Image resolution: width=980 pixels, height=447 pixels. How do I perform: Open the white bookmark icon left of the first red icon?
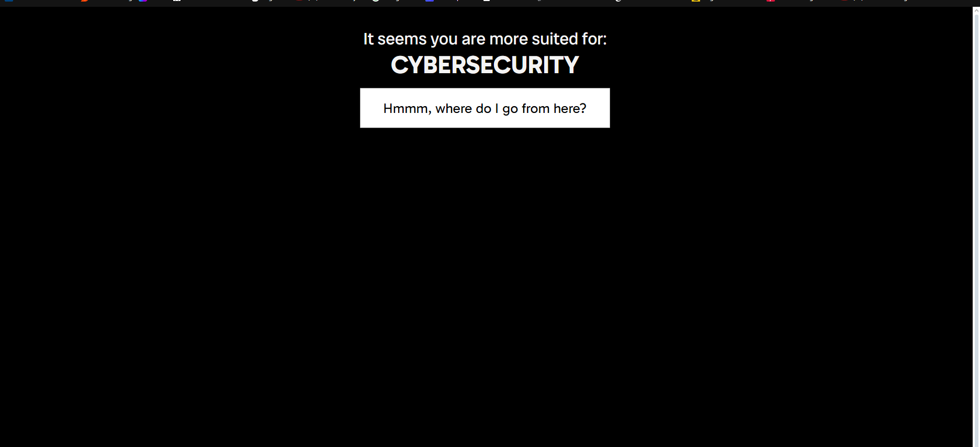coord(255,1)
